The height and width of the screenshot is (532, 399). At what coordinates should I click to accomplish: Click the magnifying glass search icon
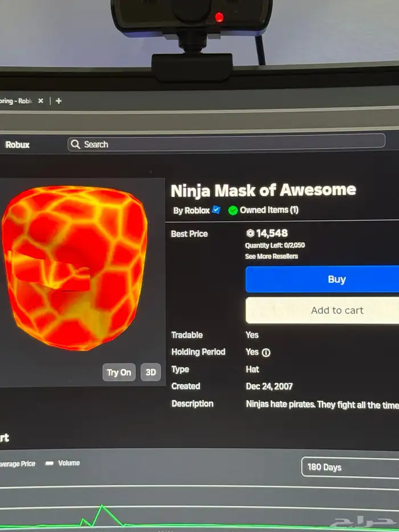(75, 144)
